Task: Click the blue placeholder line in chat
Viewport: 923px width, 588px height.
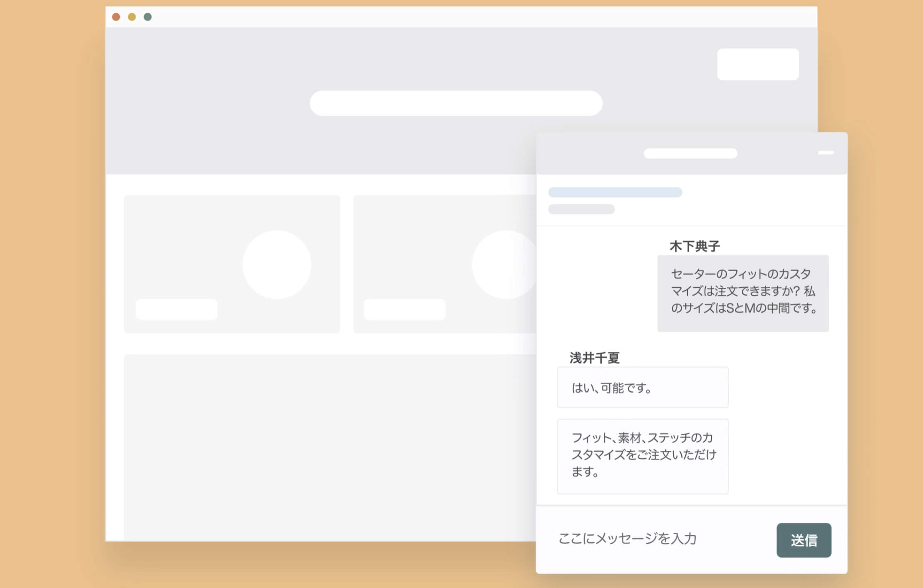Action: (615, 192)
